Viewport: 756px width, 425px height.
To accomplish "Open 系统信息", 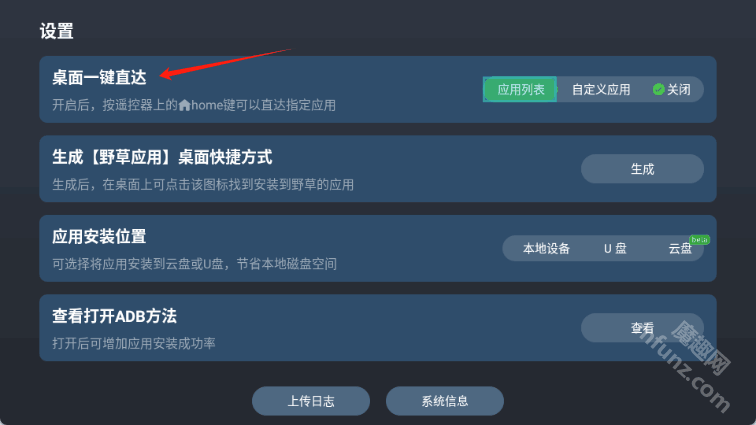I will 445,401.
